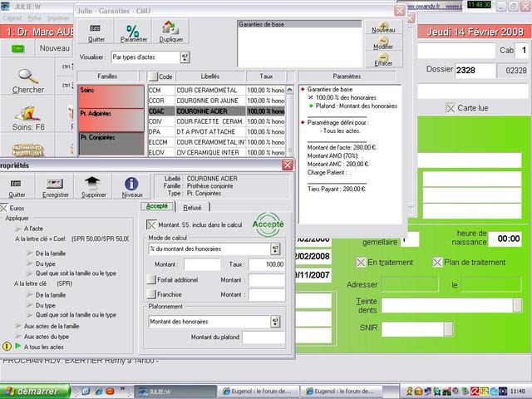This screenshot has height=399, width=532.
Task: Click the Montant du plafond field
Action: pos(264,337)
